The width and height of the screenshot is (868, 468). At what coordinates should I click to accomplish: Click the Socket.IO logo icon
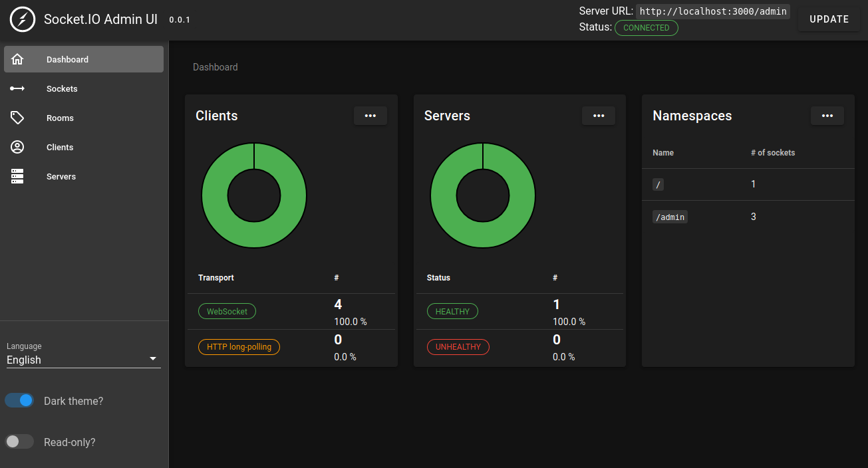(x=22, y=19)
